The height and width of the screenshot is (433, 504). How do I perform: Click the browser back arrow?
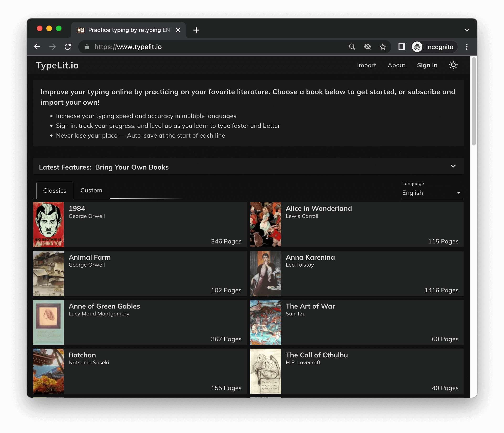(x=37, y=47)
